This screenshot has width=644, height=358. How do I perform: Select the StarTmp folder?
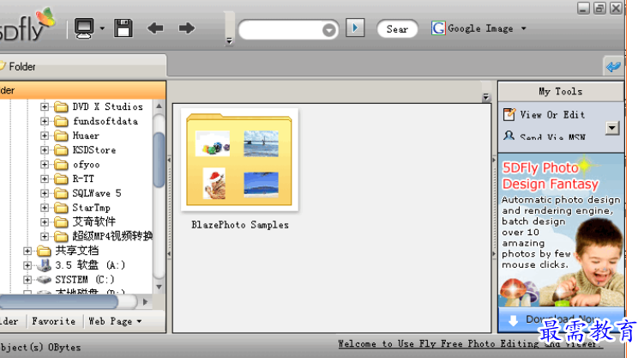click(x=91, y=208)
